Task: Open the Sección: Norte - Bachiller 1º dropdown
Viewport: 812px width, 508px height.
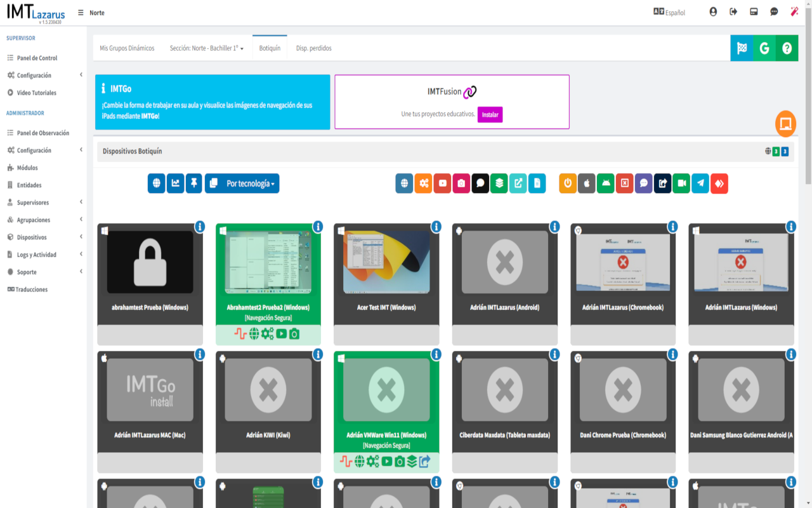Action: coord(206,48)
